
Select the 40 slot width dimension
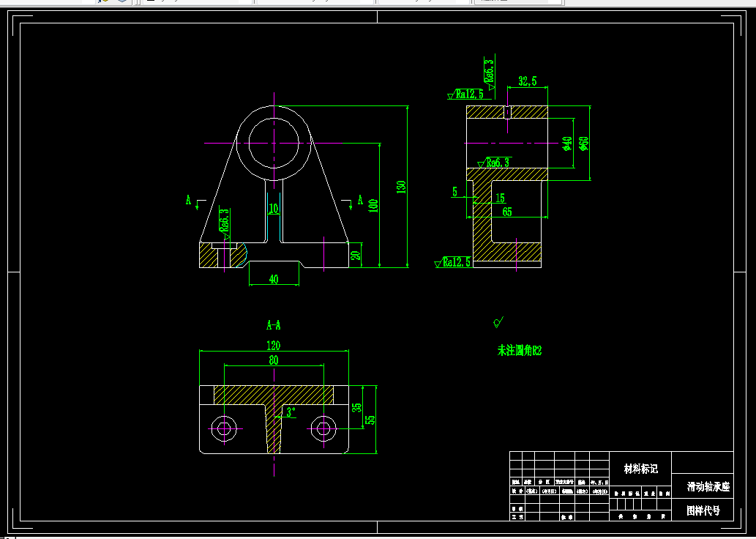[274, 280]
